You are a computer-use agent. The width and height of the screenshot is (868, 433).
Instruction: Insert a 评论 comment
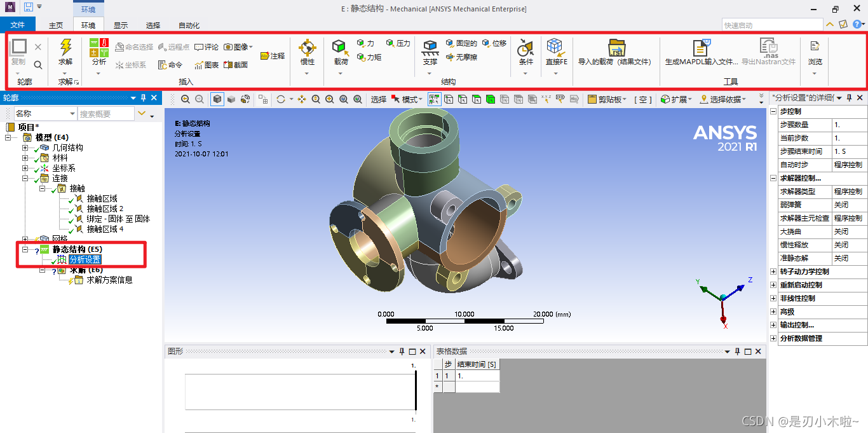coord(207,47)
